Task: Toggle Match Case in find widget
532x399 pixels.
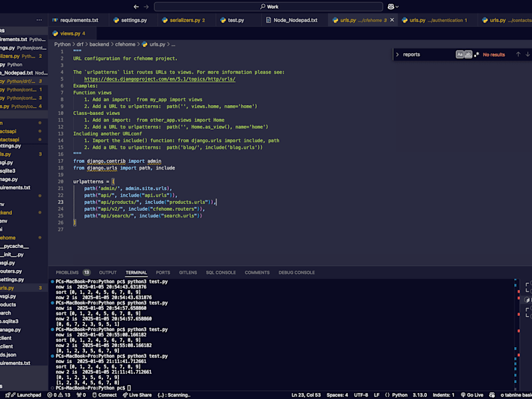Action: click(x=460, y=55)
